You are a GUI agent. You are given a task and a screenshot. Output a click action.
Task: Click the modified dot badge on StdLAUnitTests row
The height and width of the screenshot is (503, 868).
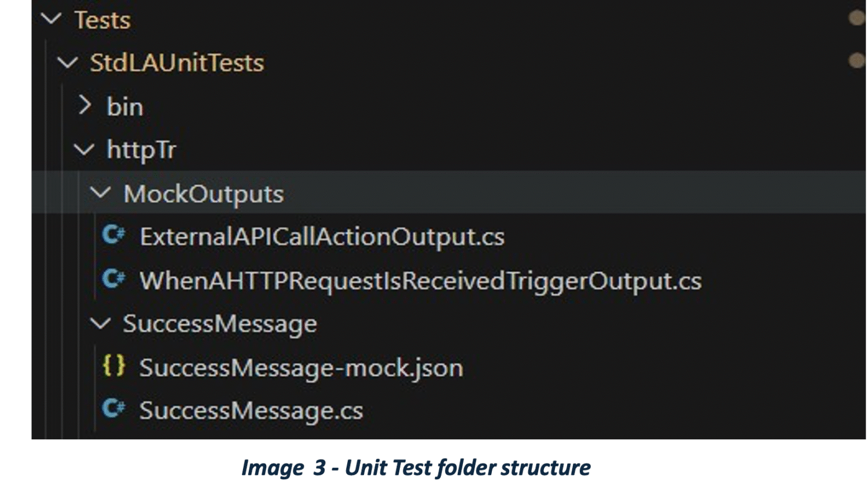(856, 60)
